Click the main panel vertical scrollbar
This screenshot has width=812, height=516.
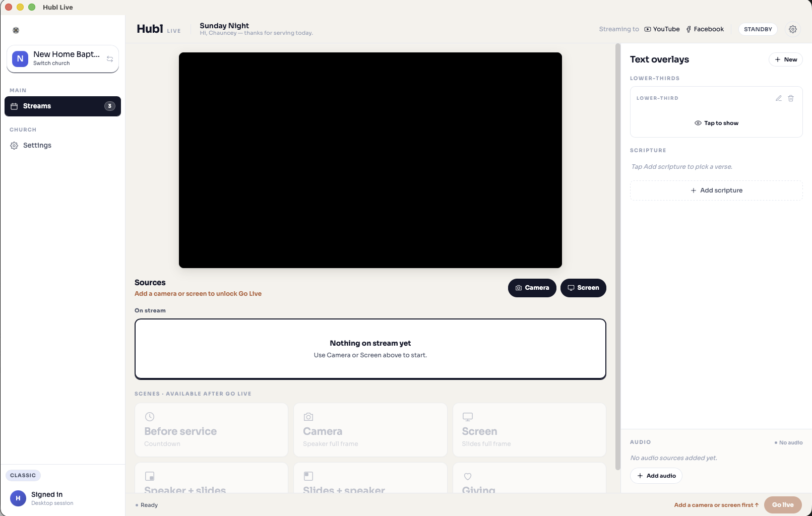tap(618, 257)
